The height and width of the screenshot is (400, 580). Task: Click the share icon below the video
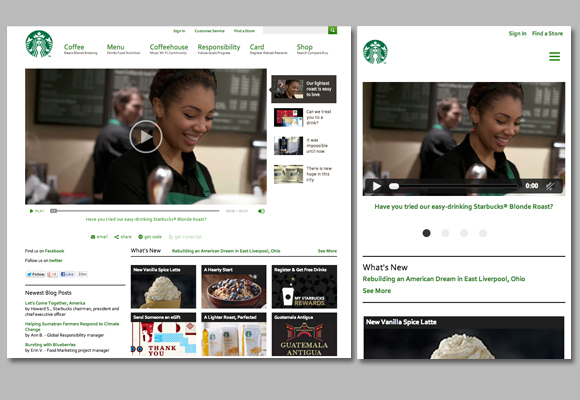(x=123, y=237)
